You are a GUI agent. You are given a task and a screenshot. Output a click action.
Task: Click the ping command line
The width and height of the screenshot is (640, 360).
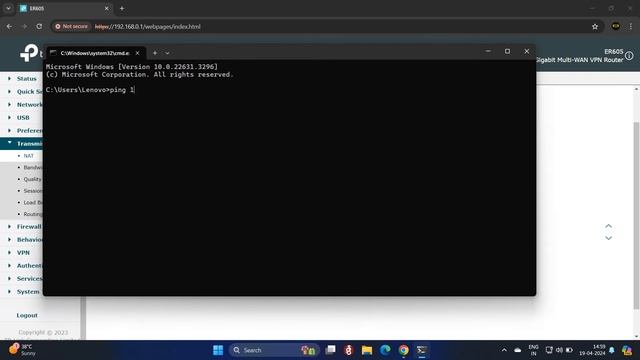pos(90,90)
